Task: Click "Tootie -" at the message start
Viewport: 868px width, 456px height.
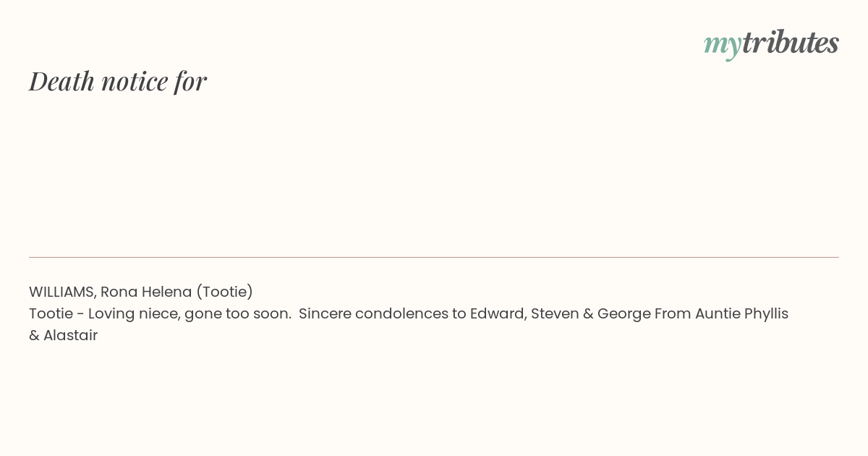Action: click(x=56, y=313)
